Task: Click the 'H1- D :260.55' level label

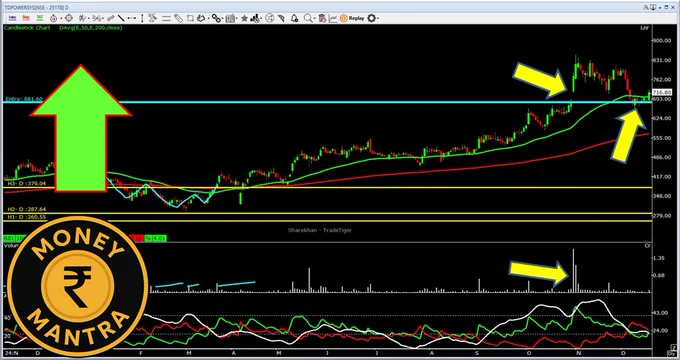Action: 26,217
